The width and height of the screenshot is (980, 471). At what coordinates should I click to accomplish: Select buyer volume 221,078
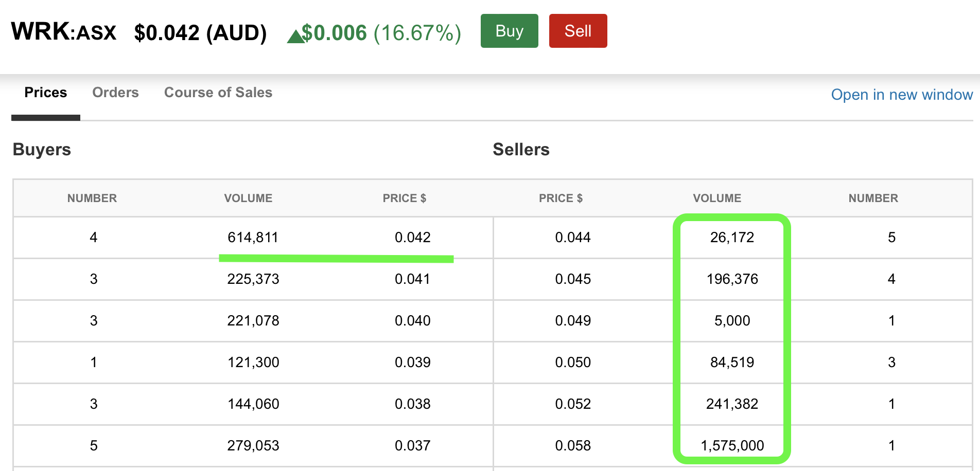(x=253, y=321)
